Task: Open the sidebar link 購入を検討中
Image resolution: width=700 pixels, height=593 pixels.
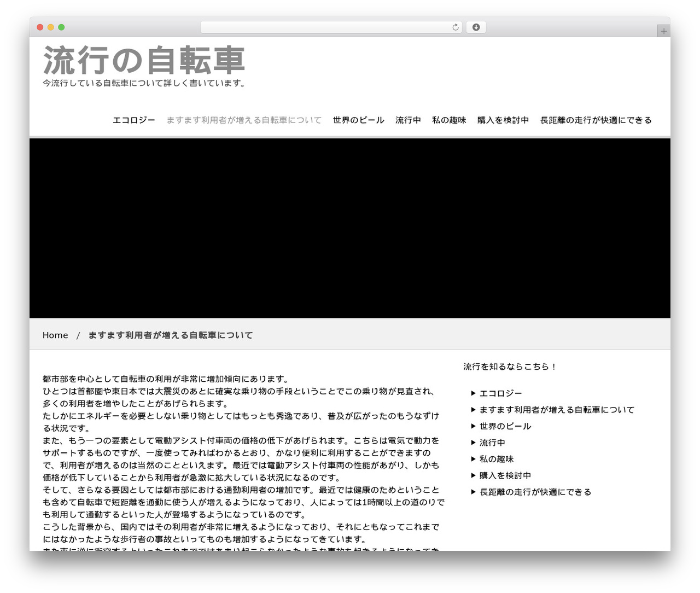Action: [x=505, y=475]
